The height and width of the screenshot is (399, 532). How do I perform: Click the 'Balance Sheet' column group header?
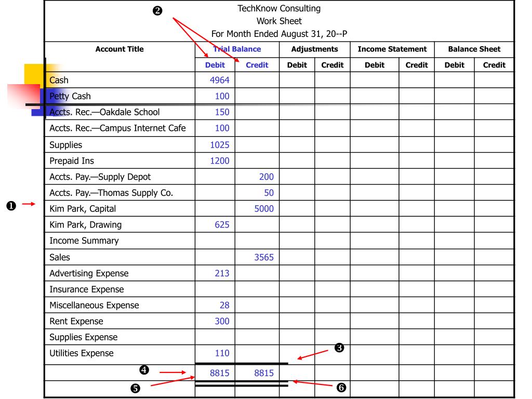[x=474, y=49]
